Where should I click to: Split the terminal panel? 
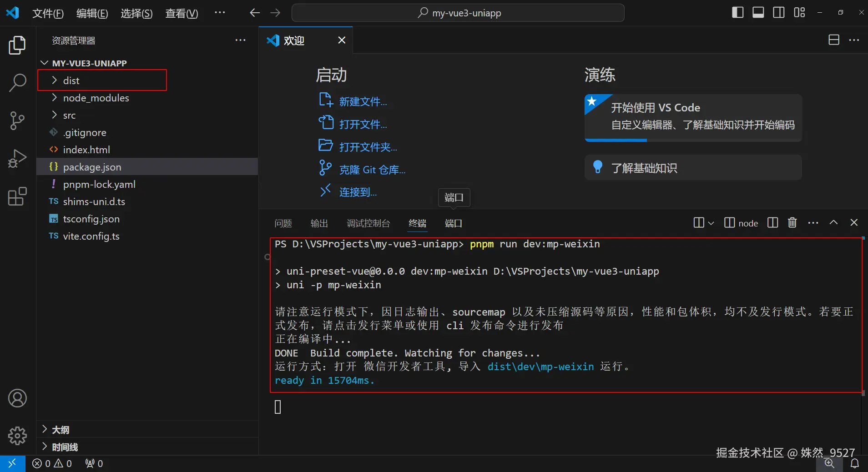click(772, 222)
